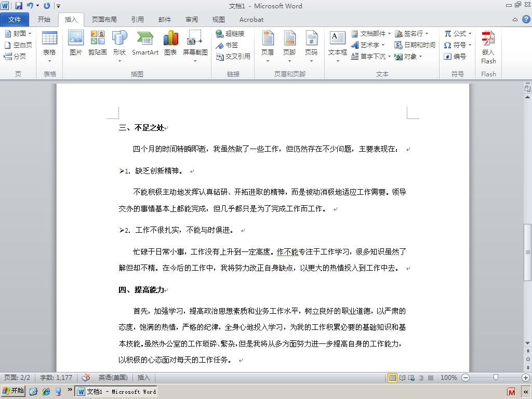Minimize the ribbon with the caret button
Image resolution: width=532 pixels, height=399 pixels.
515,20
